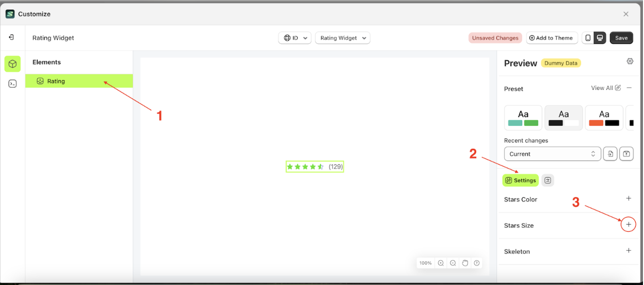The height and width of the screenshot is (285, 644).
Task: Click the 100% zoom level indicator
Action: (425, 263)
